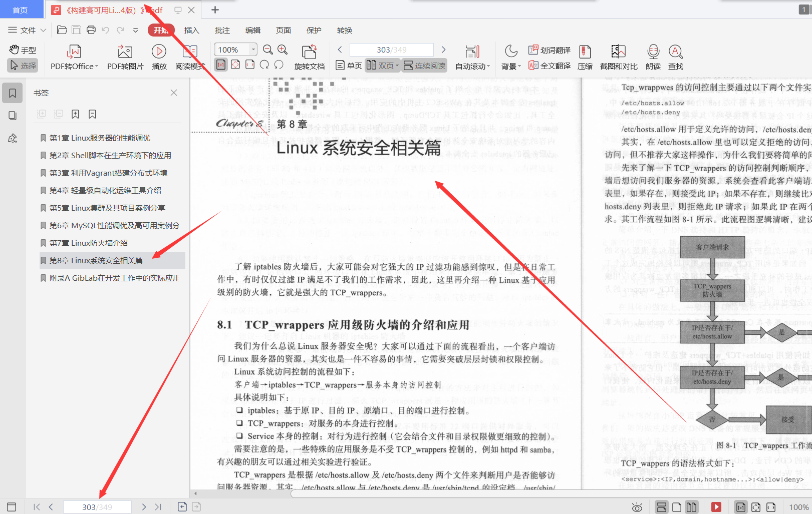Open the 批注 annotation tab

coord(222,30)
